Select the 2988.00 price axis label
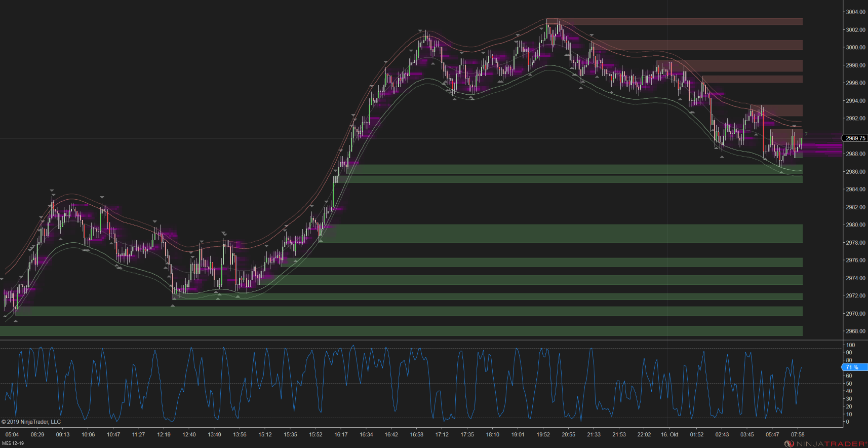This screenshot has height=448, width=868. pyautogui.click(x=855, y=154)
